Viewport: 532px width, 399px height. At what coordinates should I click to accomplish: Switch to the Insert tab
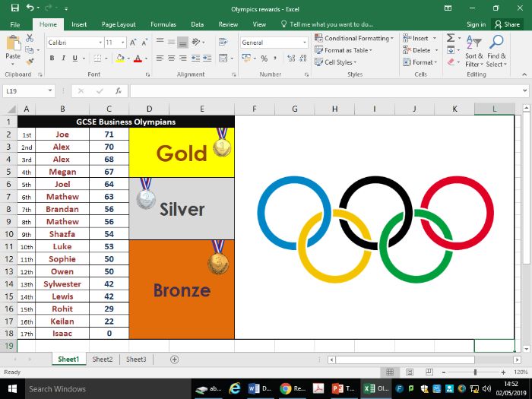pyautogui.click(x=79, y=24)
